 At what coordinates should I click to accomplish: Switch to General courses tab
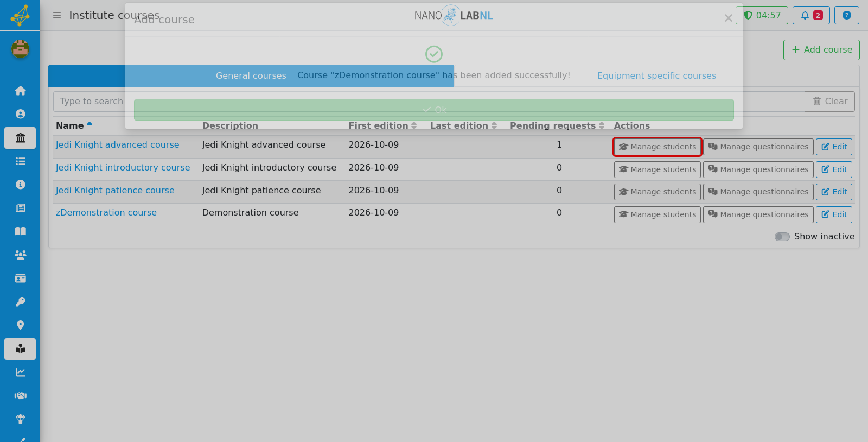pyautogui.click(x=251, y=76)
